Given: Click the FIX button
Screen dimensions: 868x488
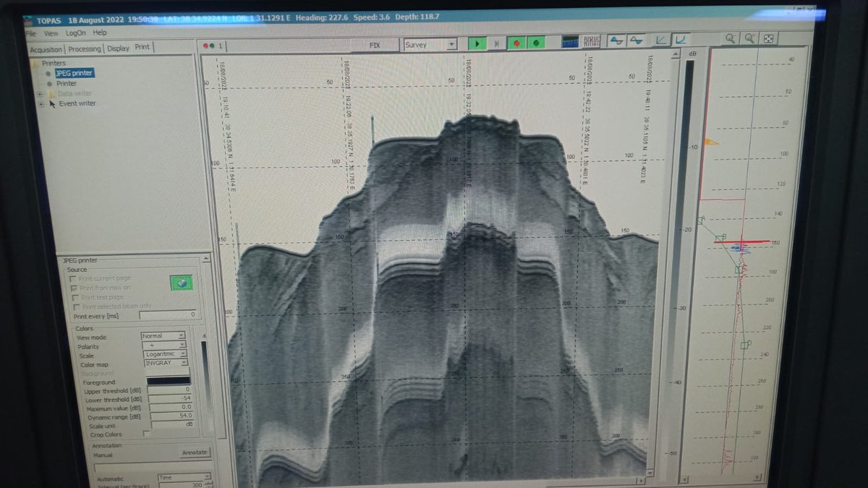Looking at the screenshot, I should click(375, 45).
